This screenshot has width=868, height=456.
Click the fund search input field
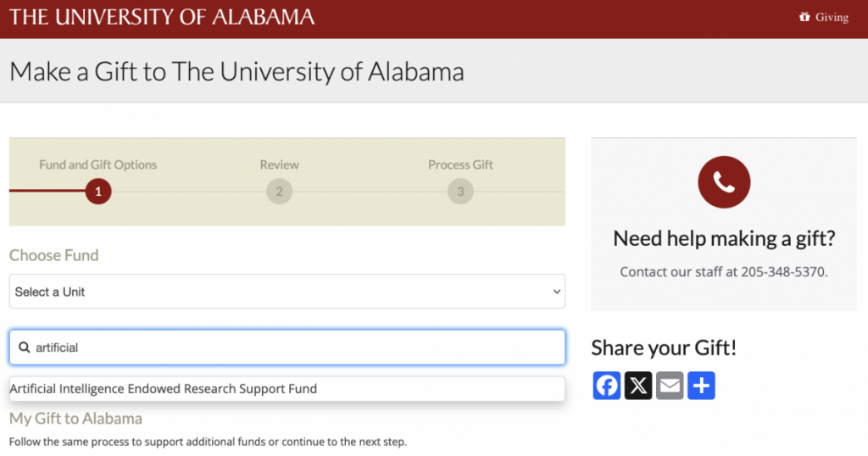click(x=287, y=348)
